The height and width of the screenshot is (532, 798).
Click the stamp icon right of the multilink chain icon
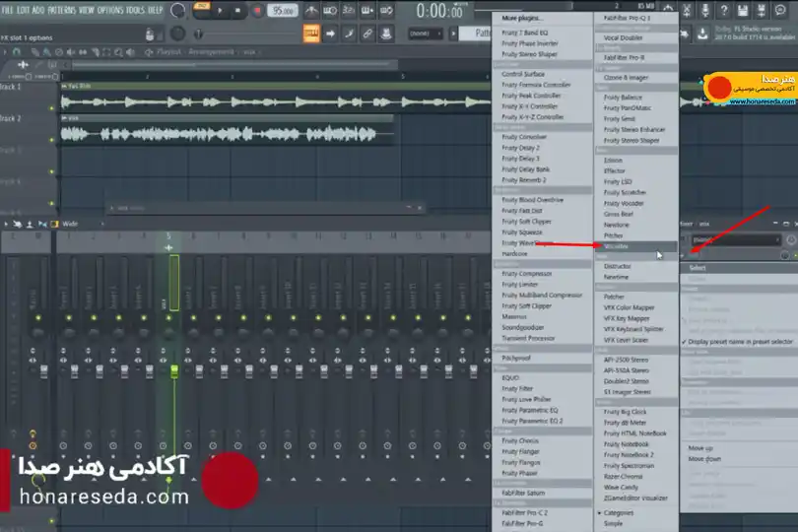tap(386, 34)
